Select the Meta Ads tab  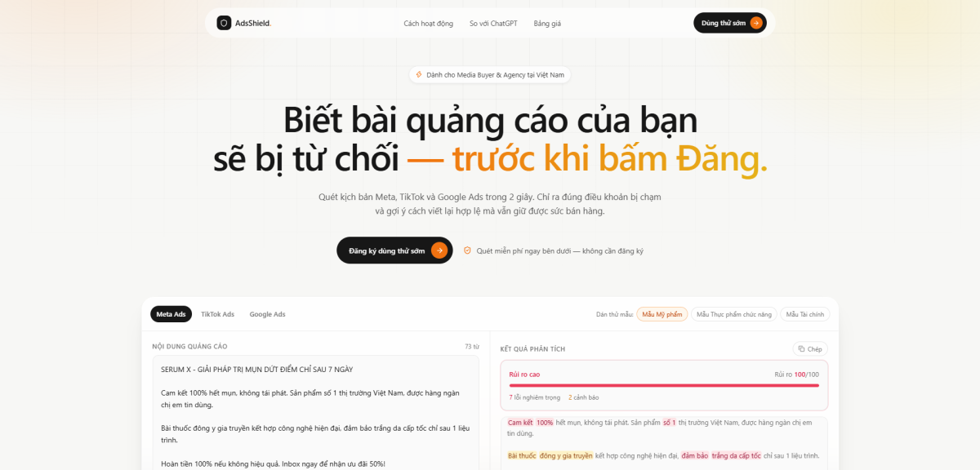[x=171, y=314]
